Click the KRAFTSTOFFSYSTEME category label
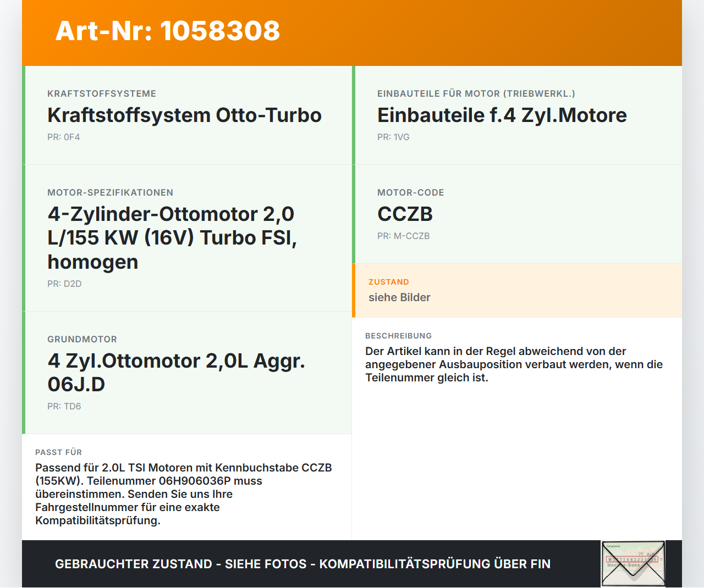This screenshot has height=588, width=704. [102, 93]
